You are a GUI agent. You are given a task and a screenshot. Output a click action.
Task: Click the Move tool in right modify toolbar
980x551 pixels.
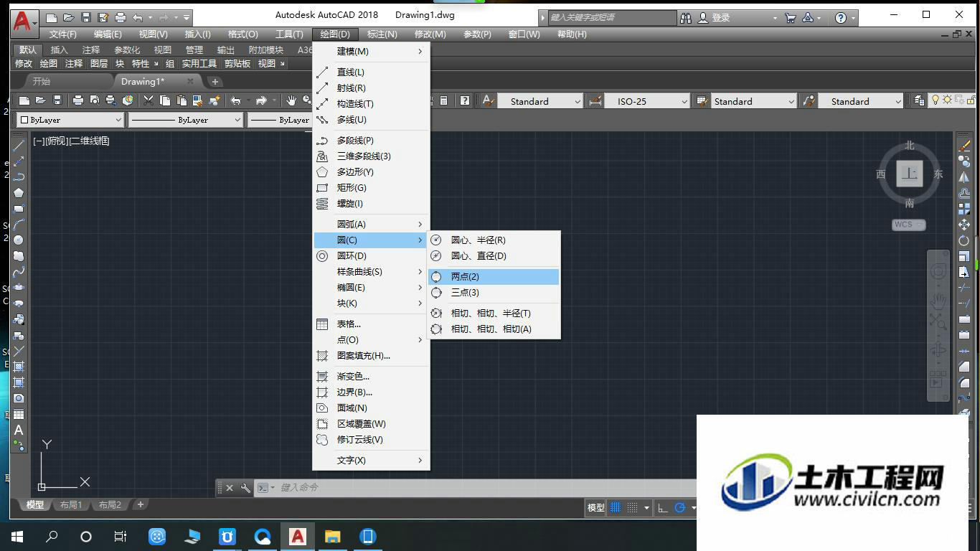tap(964, 225)
